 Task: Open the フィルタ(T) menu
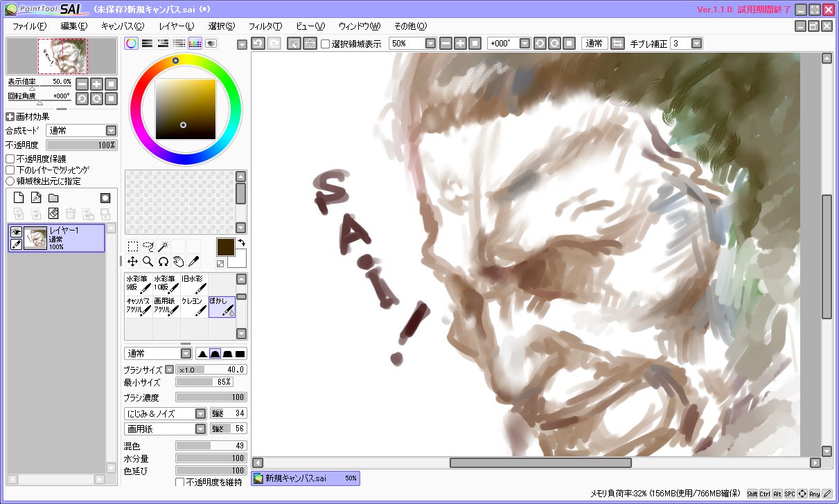pos(265,26)
